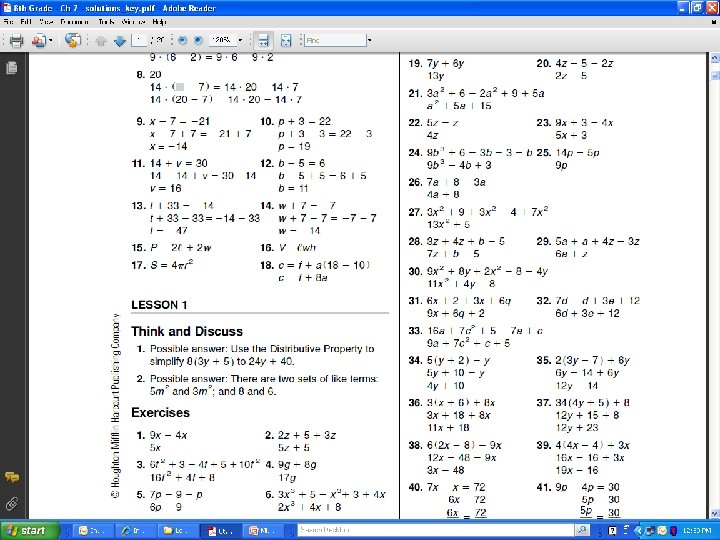The width and height of the screenshot is (720, 540).
Task: Open the Document menu
Action: (x=74, y=22)
